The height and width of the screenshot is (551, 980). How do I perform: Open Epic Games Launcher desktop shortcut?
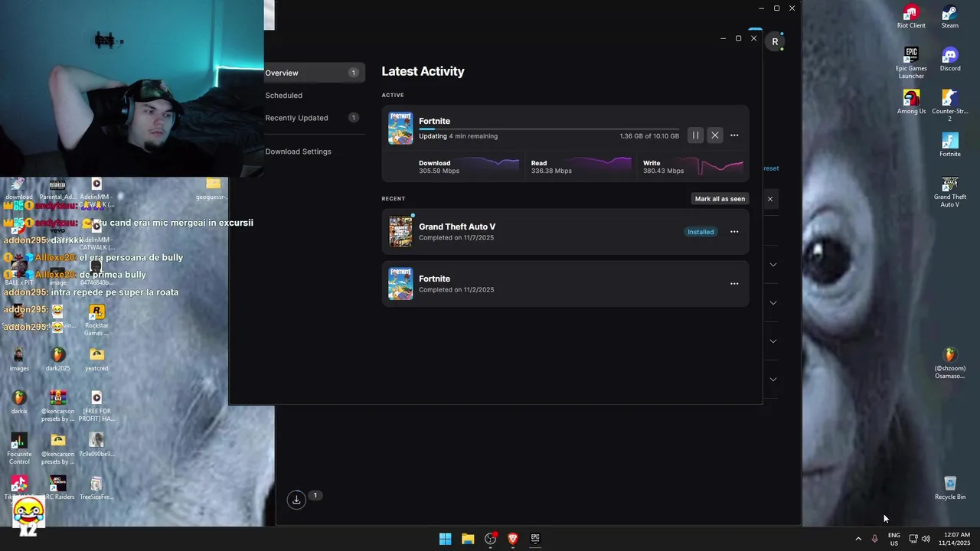tap(911, 63)
